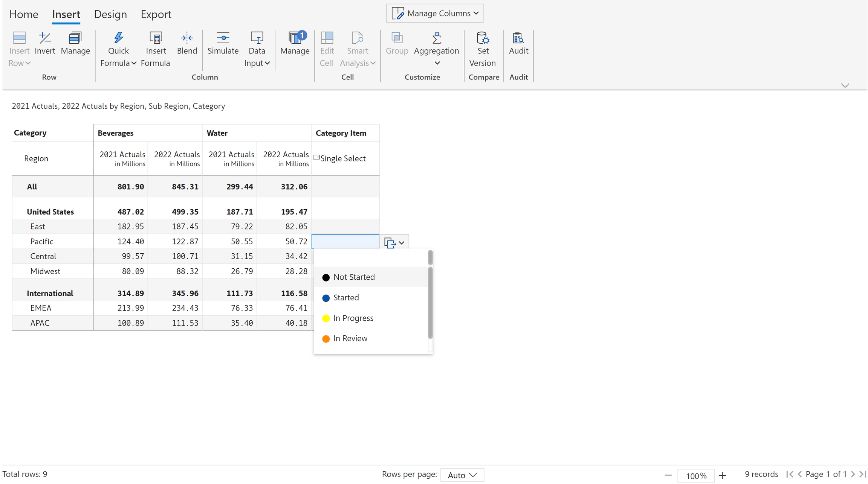868x484 pixels.
Task: Open Rows per page Auto dropdown
Action: [462, 475]
